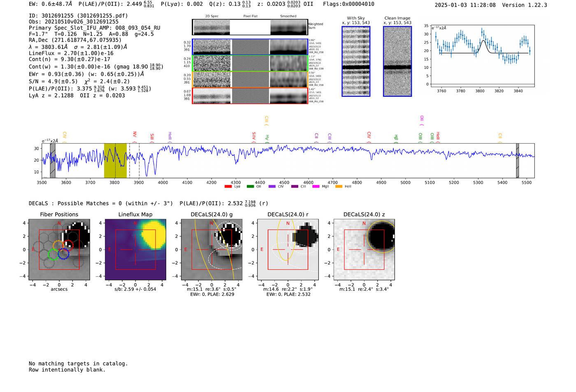Click the green Hγ line marker

pos(267,139)
